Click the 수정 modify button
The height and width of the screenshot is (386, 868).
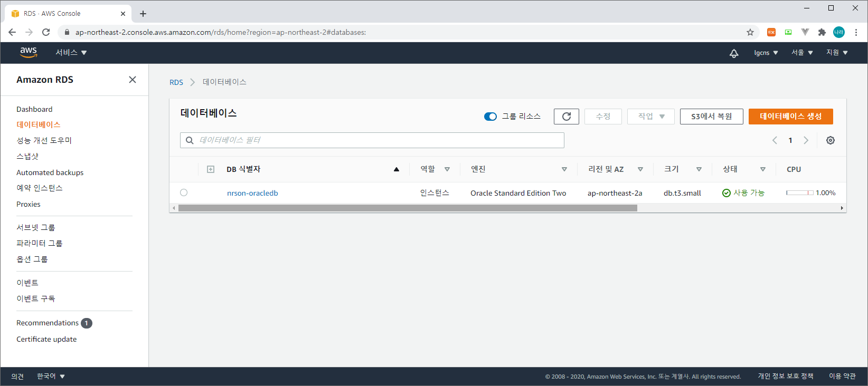[603, 117]
